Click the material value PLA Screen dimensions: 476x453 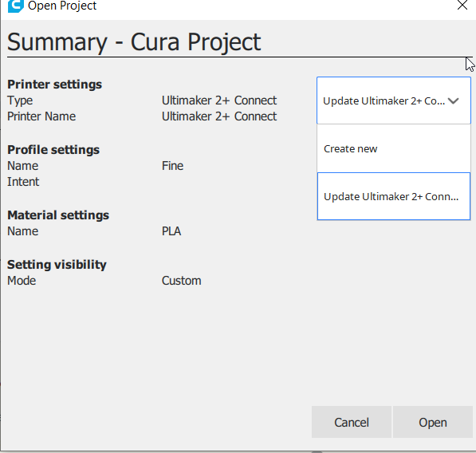171,231
